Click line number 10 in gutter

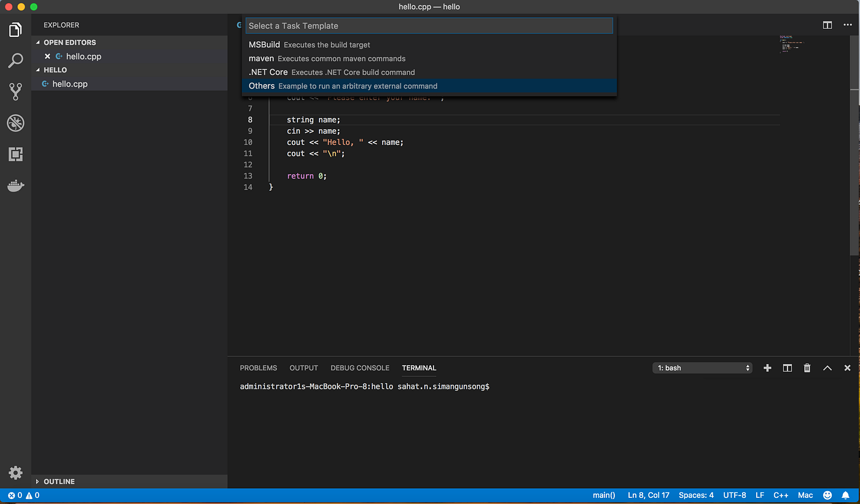pyautogui.click(x=248, y=142)
